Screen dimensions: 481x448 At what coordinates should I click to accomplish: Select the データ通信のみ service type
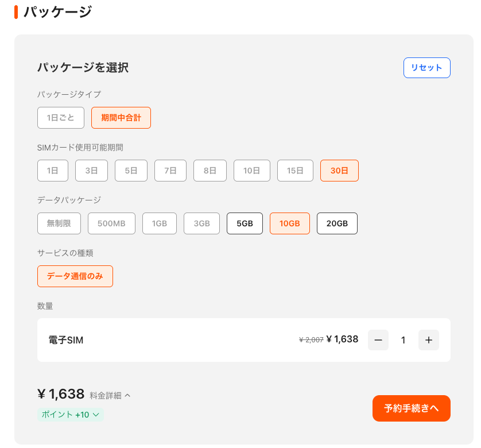click(x=75, y=276)
